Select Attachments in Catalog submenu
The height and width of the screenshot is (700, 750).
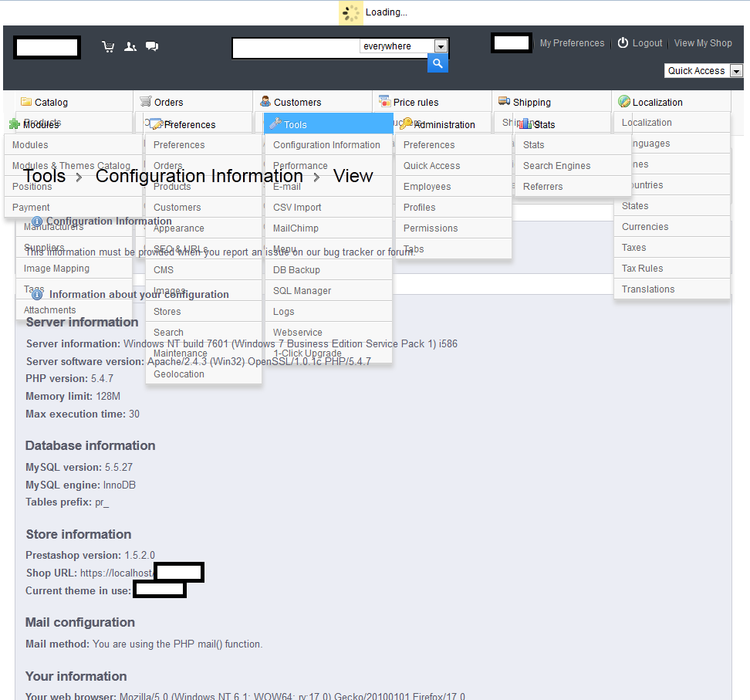coord(74,310)
